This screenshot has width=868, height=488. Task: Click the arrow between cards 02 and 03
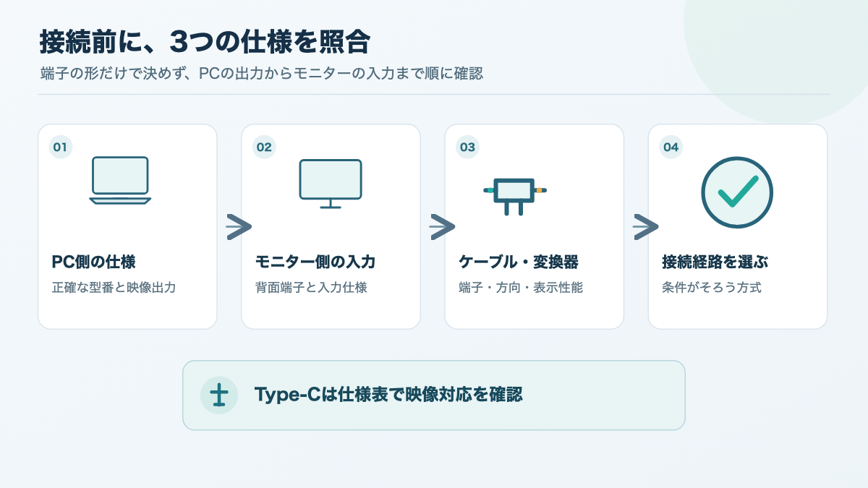pyautogui.click(x=442, y=226)
